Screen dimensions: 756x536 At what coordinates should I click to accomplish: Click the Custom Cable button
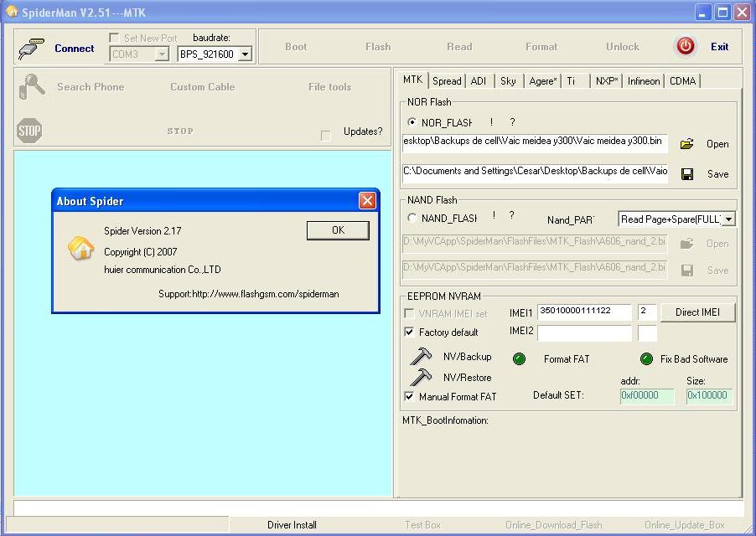tap(203, 87)
